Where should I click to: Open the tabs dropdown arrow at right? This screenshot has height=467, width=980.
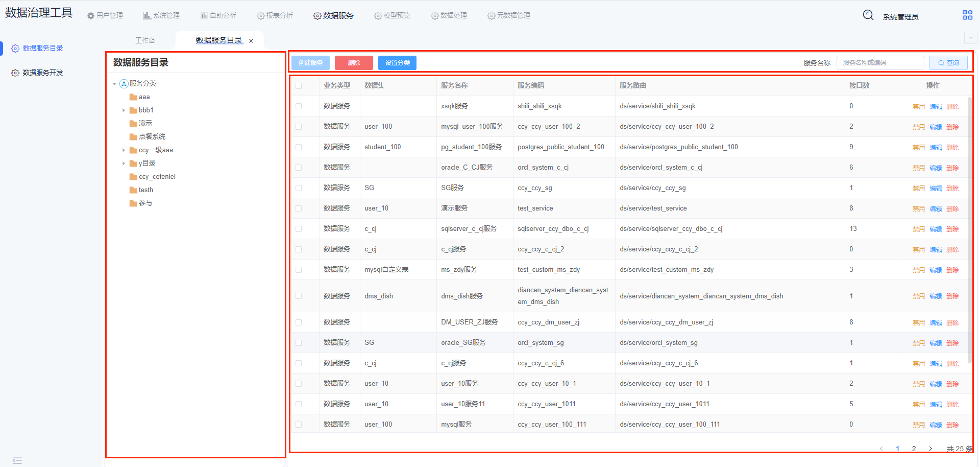point(970,38)
